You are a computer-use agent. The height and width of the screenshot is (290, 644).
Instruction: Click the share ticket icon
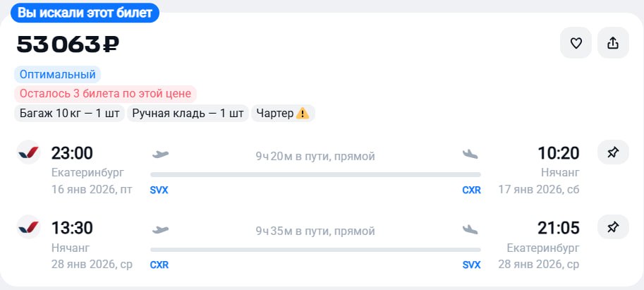pos(613,44)
